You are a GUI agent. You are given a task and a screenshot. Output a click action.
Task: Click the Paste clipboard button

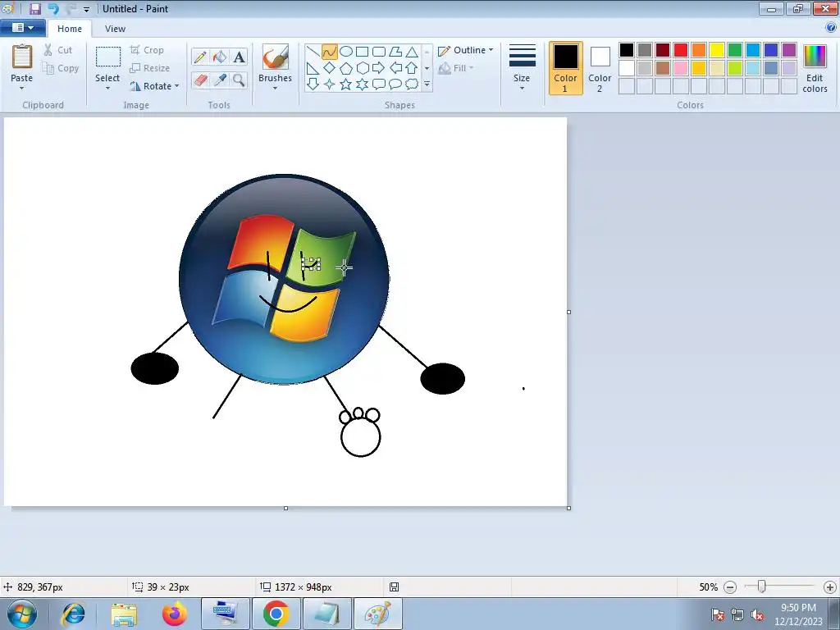click(x=22, y=57)
